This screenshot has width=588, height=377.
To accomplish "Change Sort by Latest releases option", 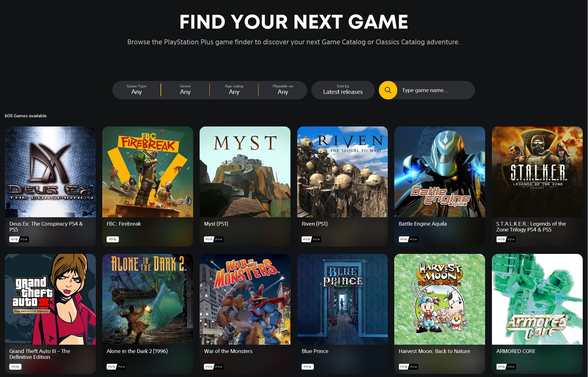I will click(343, 90).
